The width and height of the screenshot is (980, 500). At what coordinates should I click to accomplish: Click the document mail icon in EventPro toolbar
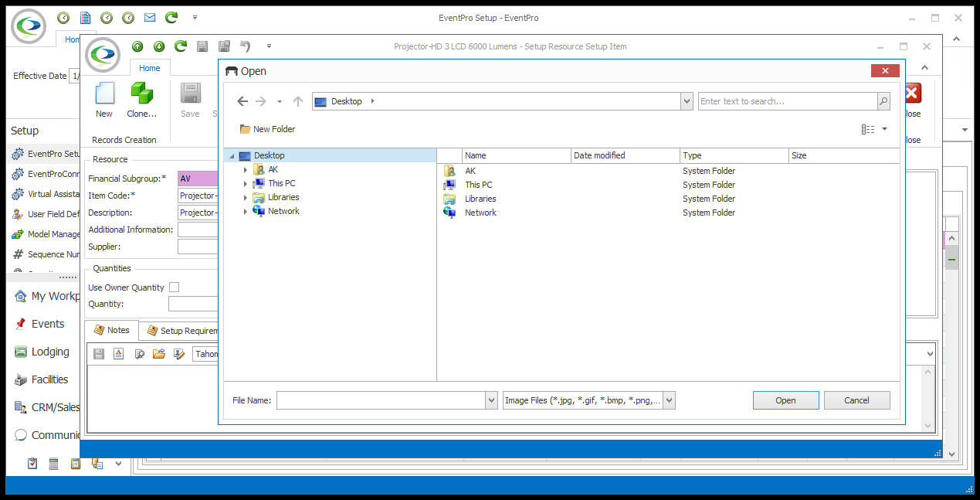(x=85, y=17)
